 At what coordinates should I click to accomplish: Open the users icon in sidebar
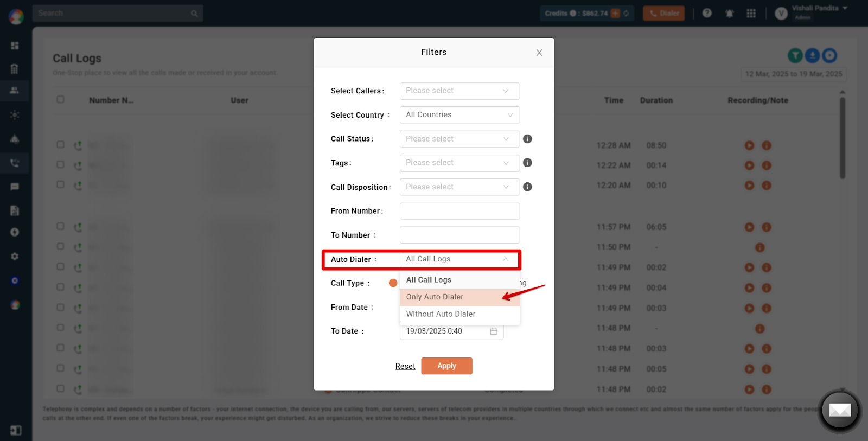coord(15,91)
